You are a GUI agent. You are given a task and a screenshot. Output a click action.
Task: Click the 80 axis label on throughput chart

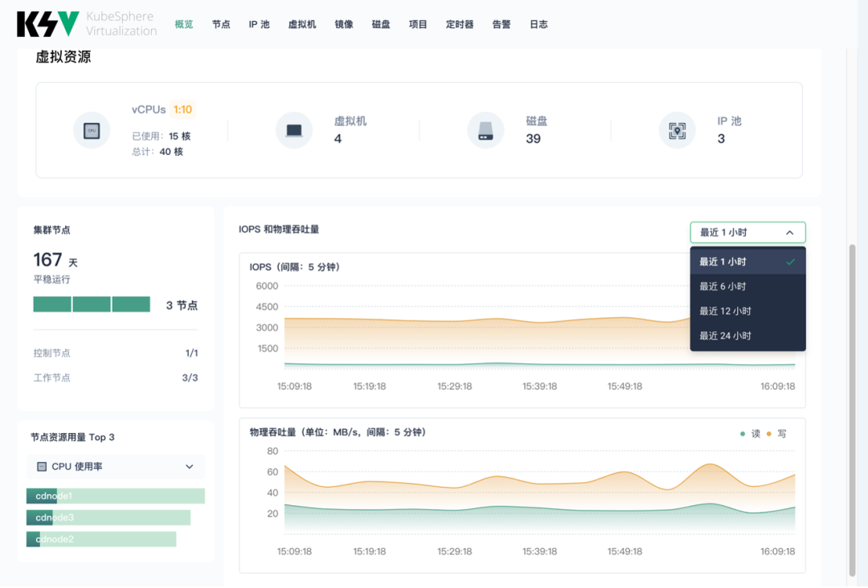tap(272, 451)
